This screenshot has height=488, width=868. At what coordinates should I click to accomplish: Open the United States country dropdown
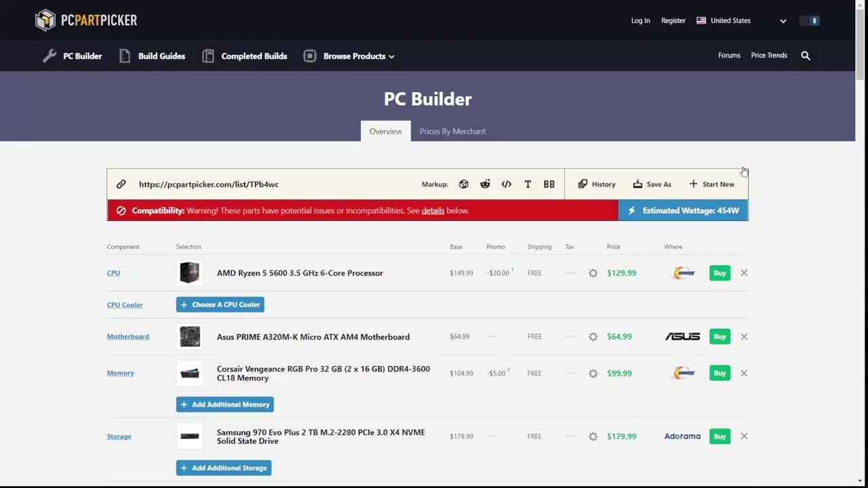pyautogui.click(x=741, y=20)
